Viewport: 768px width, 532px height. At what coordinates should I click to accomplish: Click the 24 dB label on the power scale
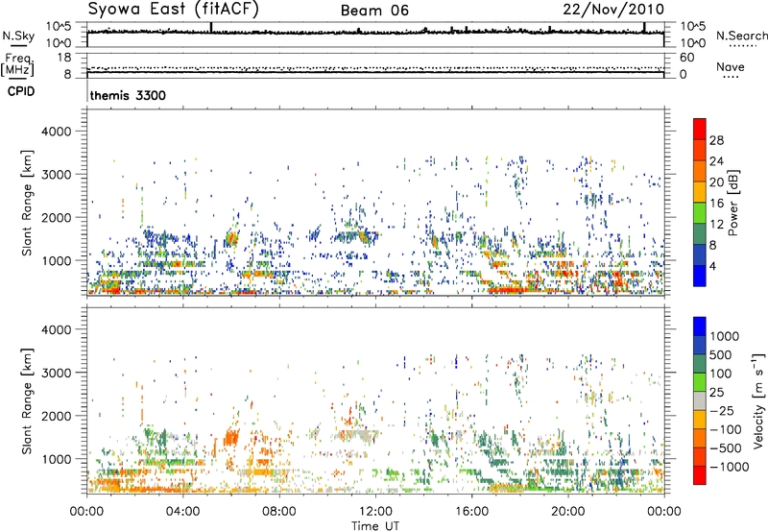[x=716, y=161]
